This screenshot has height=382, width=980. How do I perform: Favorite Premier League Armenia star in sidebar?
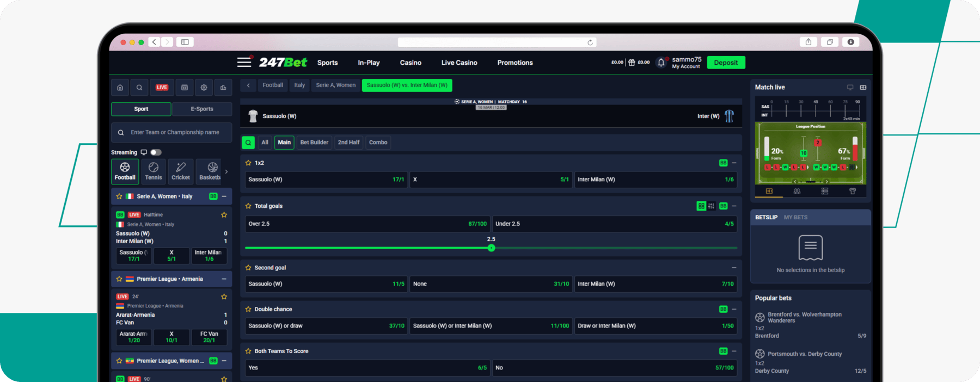[x=119, y=279]
